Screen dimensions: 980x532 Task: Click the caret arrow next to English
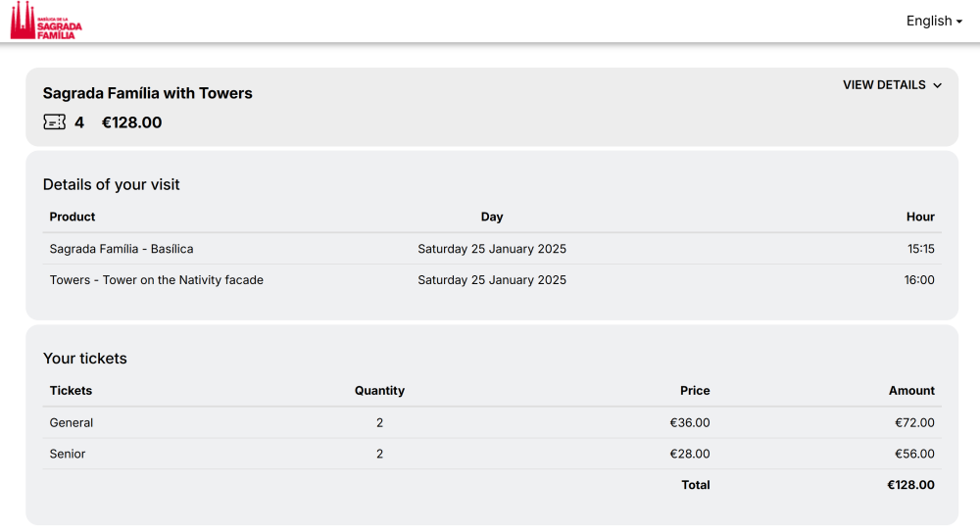click(959, 22)
